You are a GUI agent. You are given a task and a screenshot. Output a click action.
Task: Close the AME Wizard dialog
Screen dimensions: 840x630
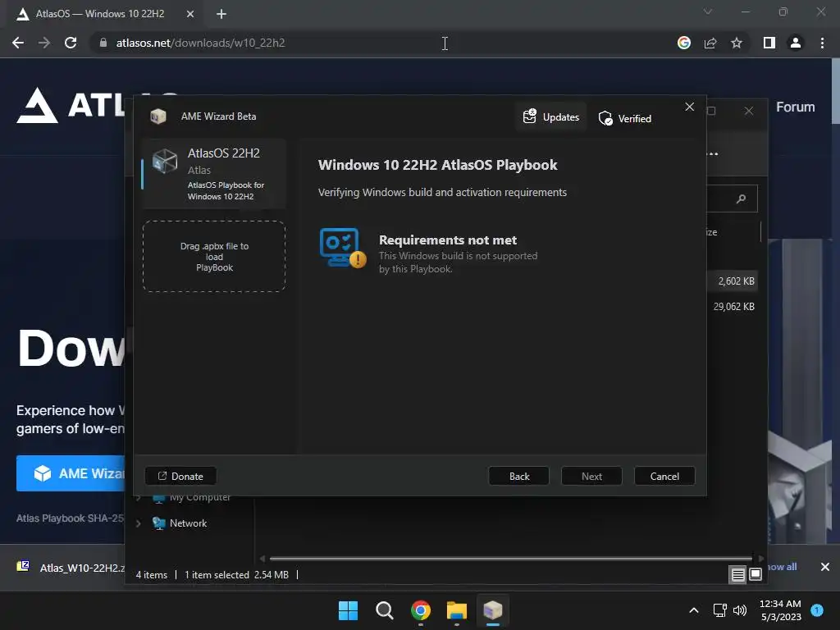coord(689,107)
